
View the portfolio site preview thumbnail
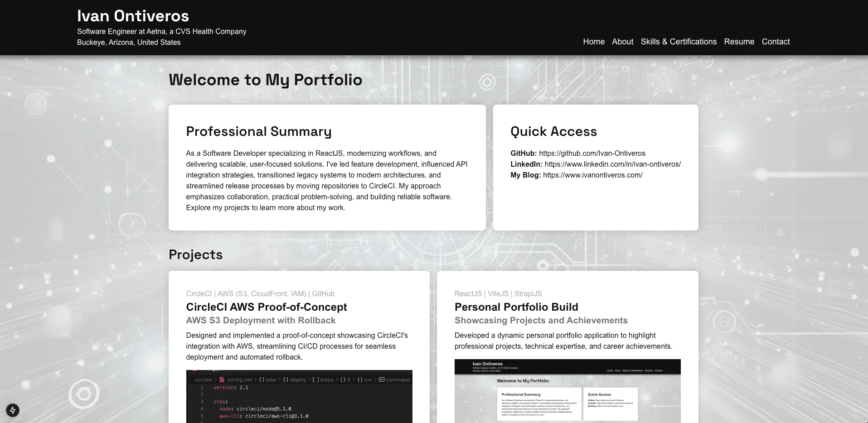click(x=567, y=391)
